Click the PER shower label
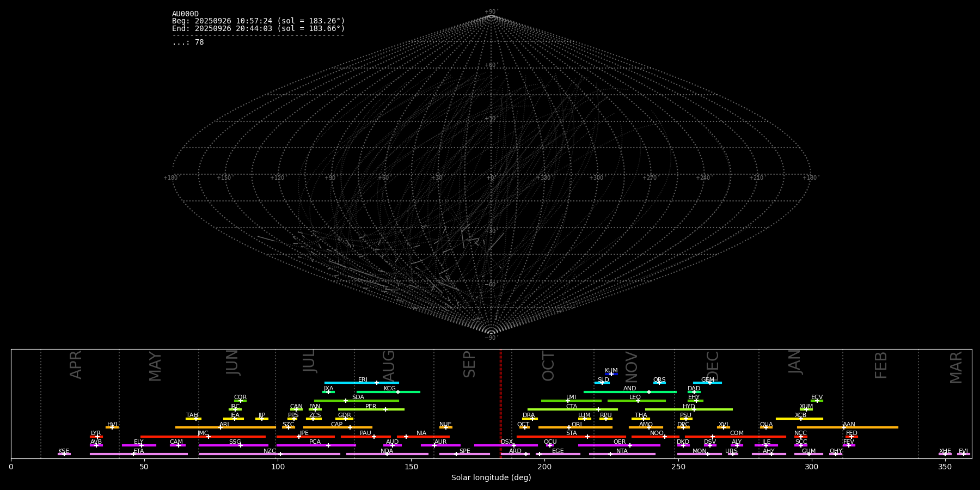Viewport: 980px width, 490px height. point(371,407)
